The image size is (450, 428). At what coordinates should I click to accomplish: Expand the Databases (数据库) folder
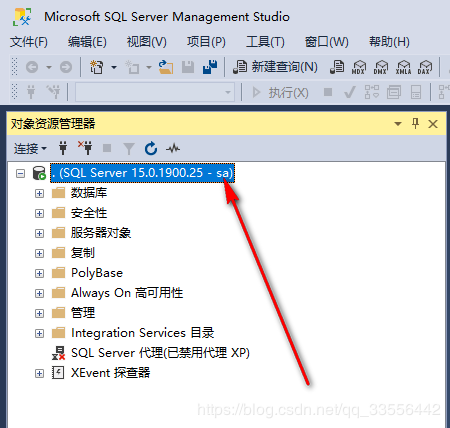39,193
